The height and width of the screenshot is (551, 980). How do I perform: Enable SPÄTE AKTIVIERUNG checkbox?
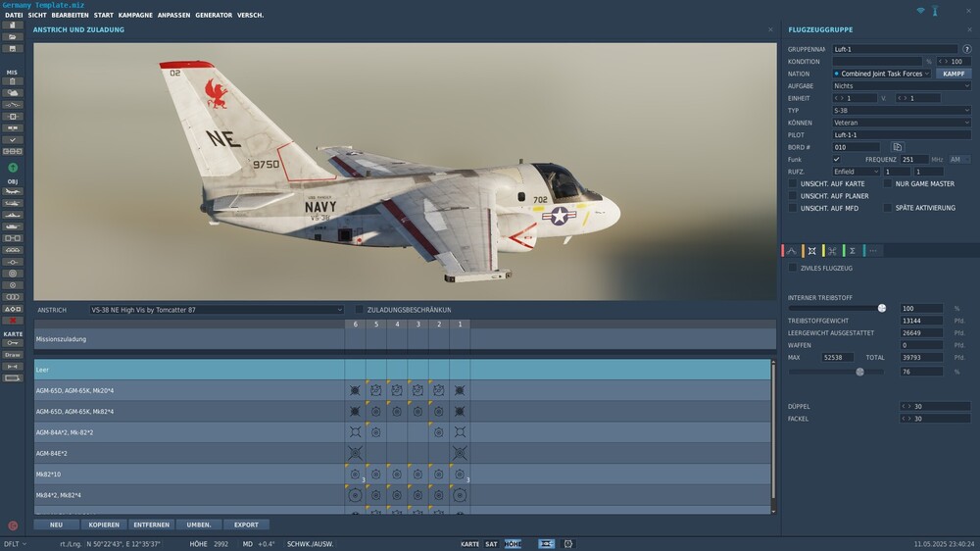click(x=888, y=208)
